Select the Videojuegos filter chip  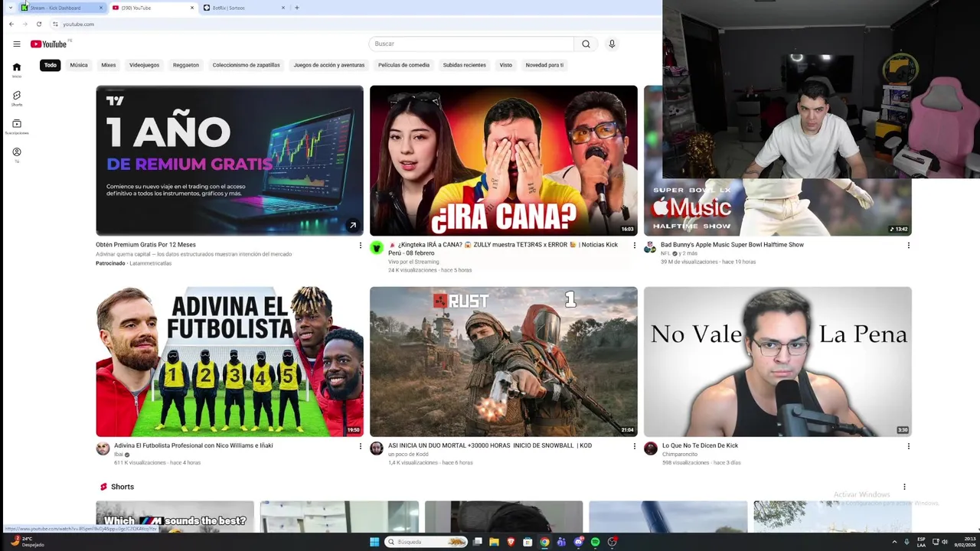click(144, 65)
